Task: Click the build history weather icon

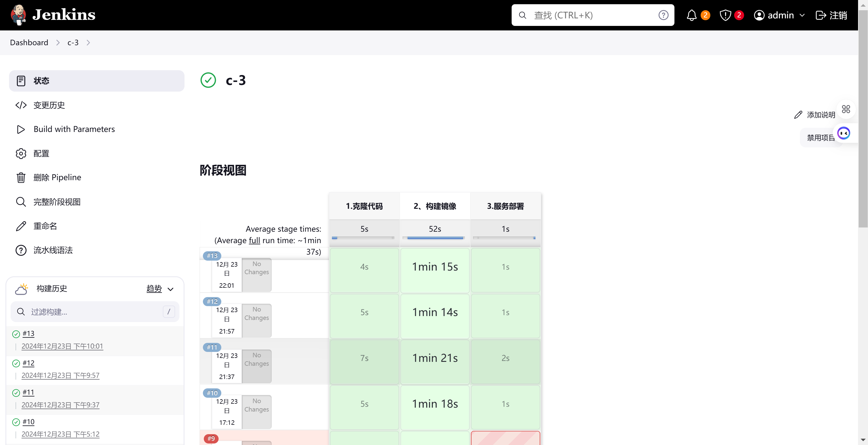Action: click(x=22, y=289)
